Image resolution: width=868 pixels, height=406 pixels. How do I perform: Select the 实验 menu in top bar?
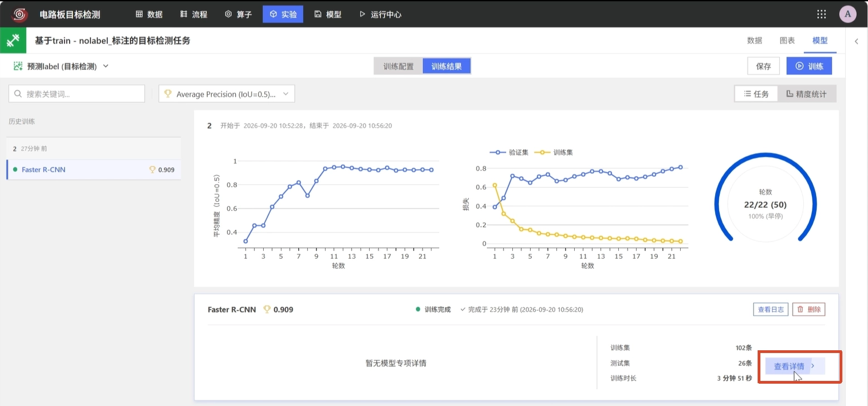click(283, 14)
